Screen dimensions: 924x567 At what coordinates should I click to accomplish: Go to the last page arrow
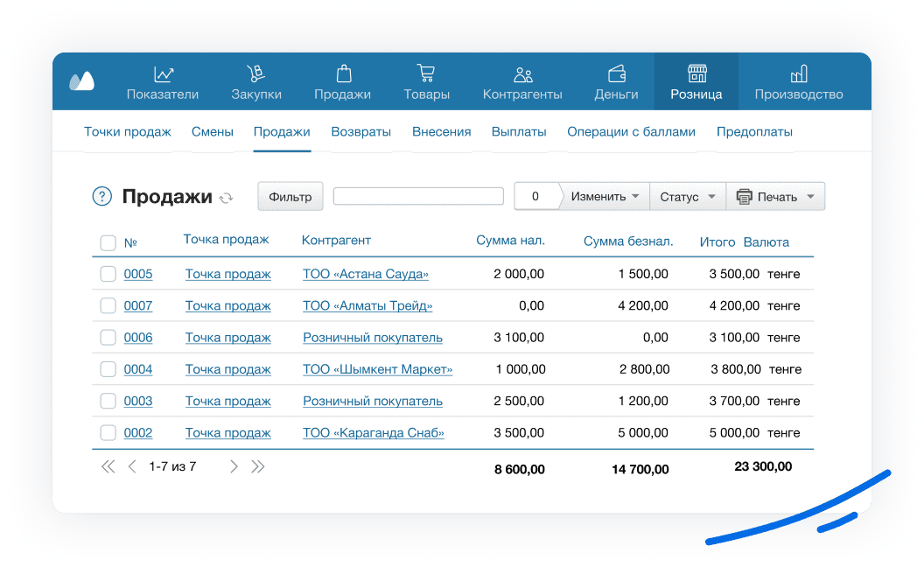(x=258, y=467)
